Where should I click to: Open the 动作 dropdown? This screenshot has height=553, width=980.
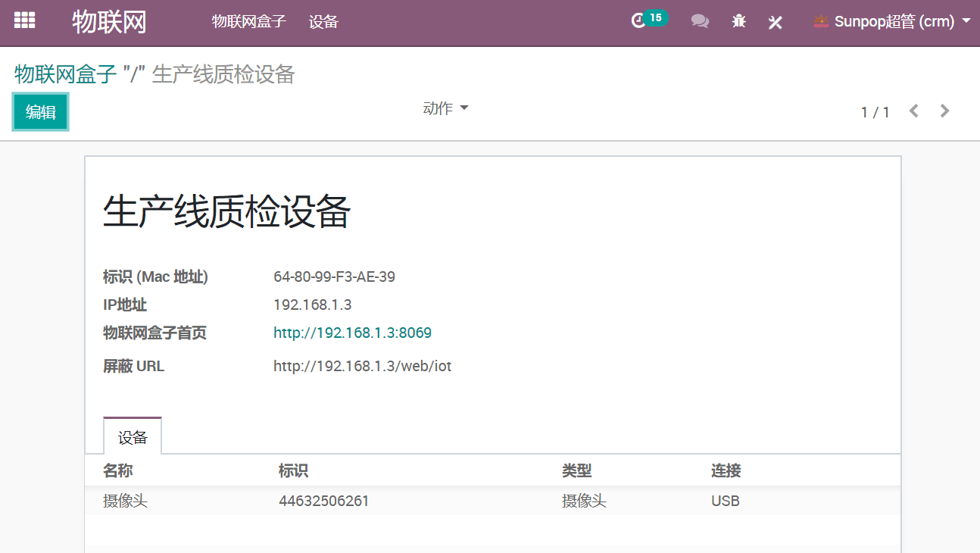[x=445, y=108]
